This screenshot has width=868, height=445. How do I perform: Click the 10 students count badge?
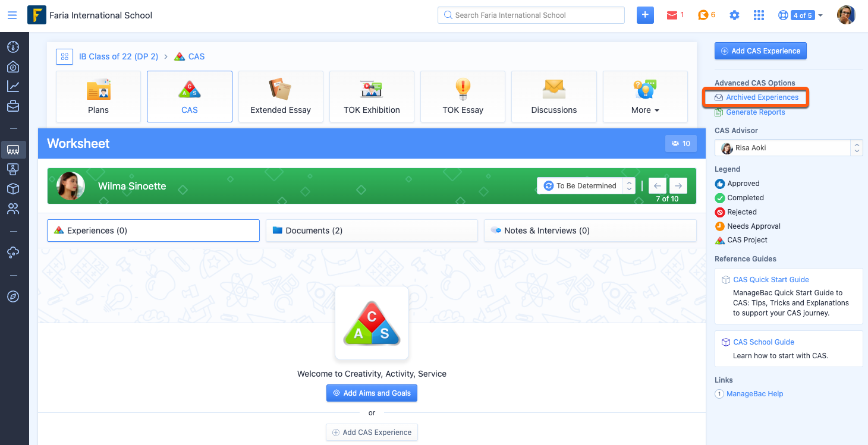click(681, 143)
